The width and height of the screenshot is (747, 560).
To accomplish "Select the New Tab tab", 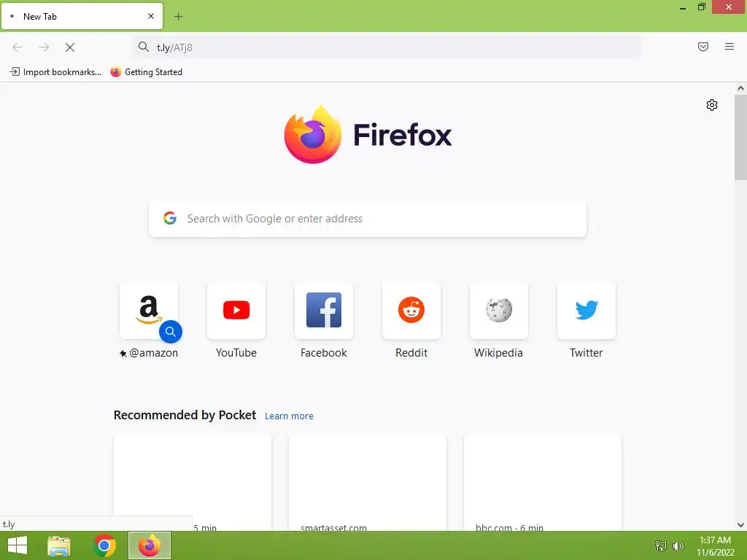I will point(82,16).
